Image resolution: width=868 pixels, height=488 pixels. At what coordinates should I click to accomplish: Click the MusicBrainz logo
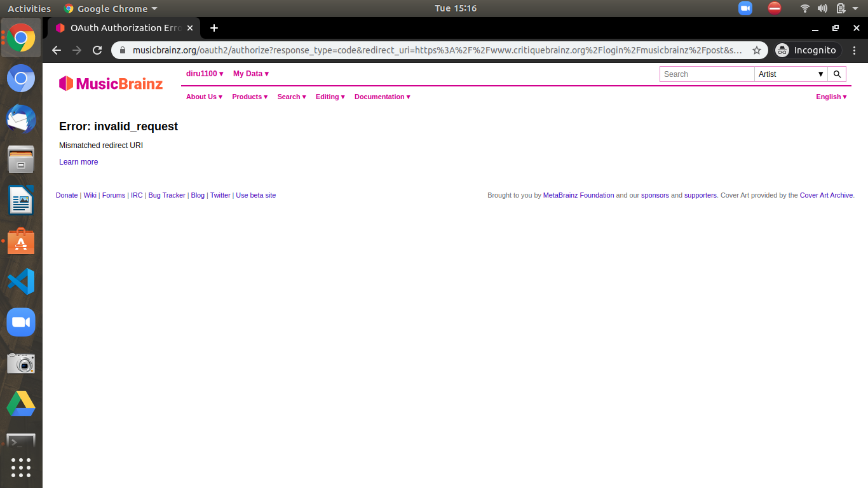(x=111, y=83)
